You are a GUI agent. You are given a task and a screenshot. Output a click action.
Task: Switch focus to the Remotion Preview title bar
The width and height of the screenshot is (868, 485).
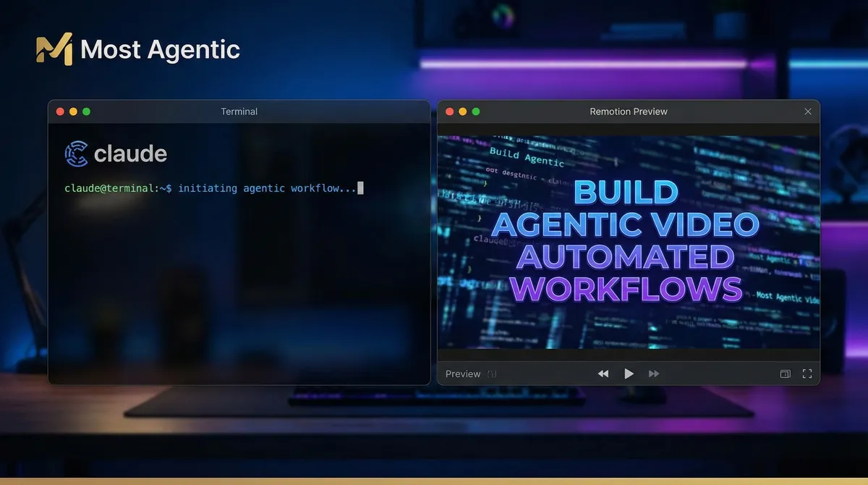[x=628, y=111]
